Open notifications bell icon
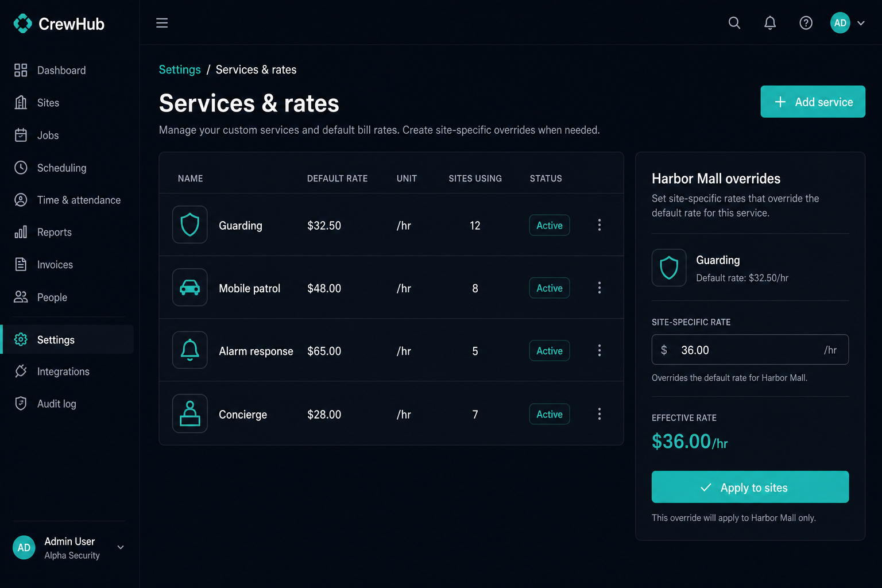This screenshot has width=882, height=588. [x=770, y=23]
